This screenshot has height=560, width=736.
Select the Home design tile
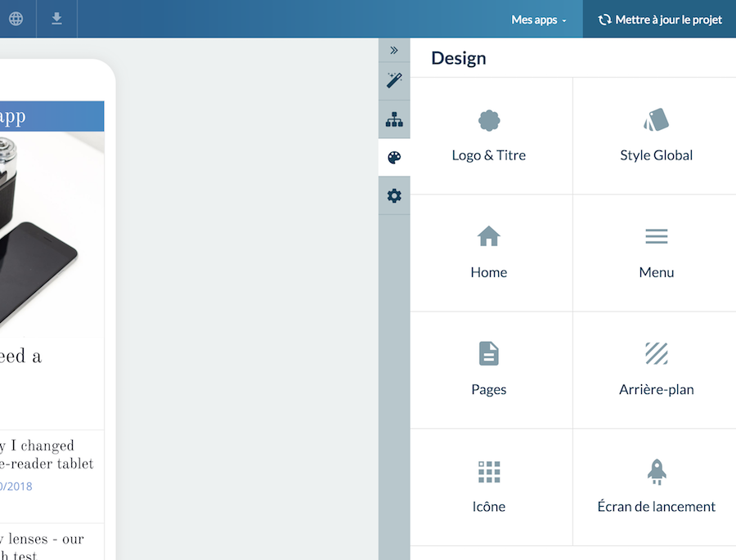coord(489,253)
